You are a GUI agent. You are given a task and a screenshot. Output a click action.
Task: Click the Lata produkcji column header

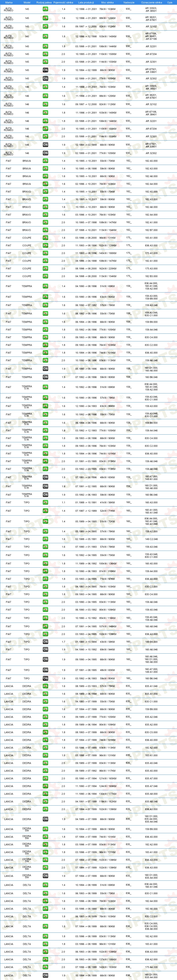click(x=86, y=2)
